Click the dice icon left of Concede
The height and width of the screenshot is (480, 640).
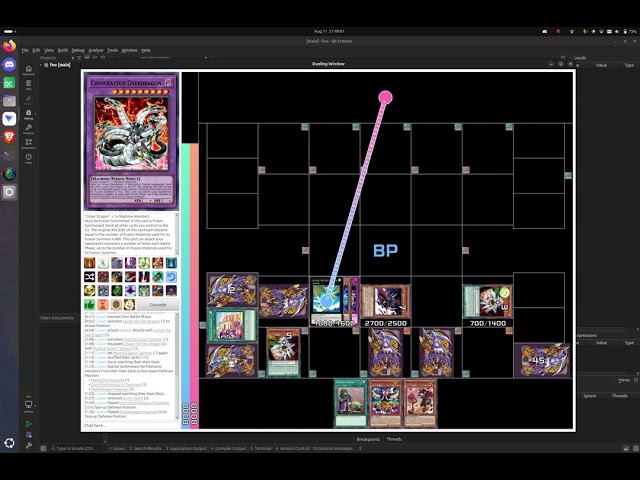[x=129, y=304]
